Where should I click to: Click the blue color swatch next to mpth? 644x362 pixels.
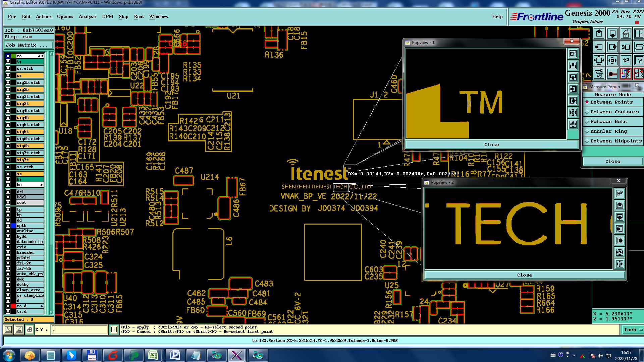[13, 226]
